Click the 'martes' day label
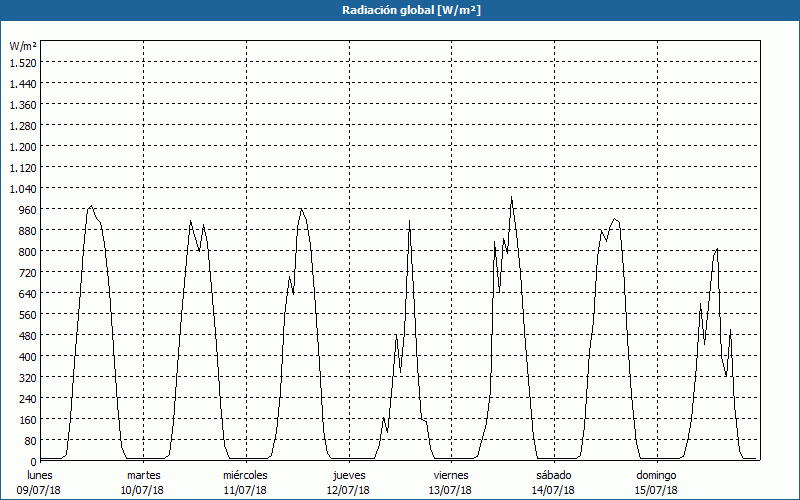Screen dimensions: 800x500 tap(144, 476)
